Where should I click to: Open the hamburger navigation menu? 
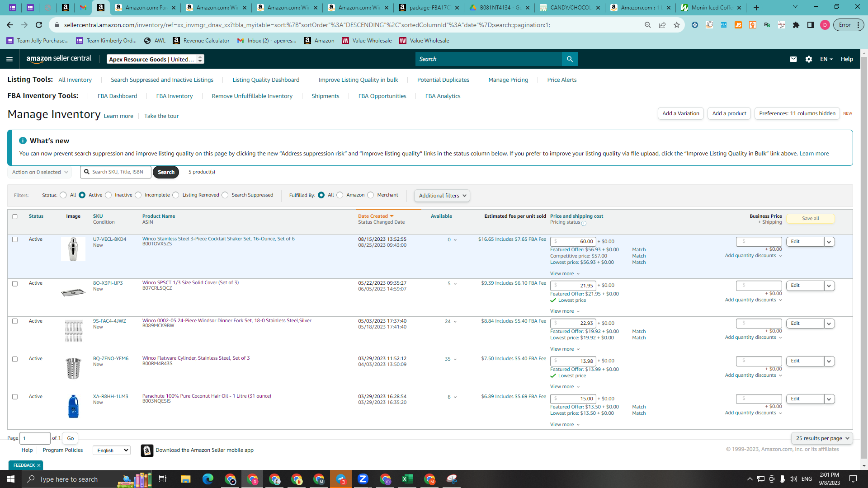[x=9, y=59]
